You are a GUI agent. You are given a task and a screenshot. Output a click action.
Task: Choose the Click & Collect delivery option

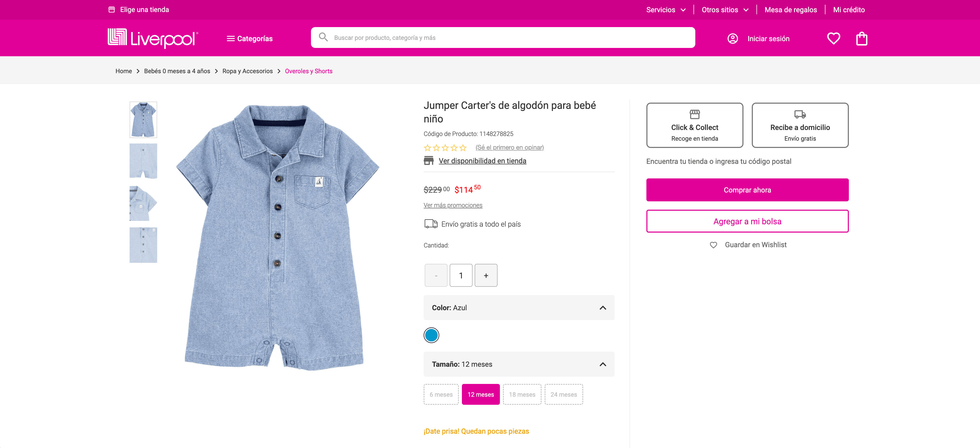click(x=694, y=125)
